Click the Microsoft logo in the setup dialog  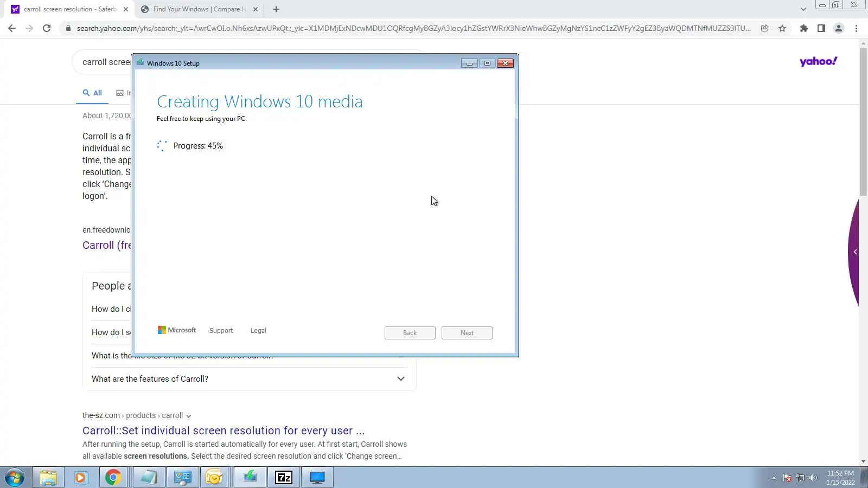(177, 330)
